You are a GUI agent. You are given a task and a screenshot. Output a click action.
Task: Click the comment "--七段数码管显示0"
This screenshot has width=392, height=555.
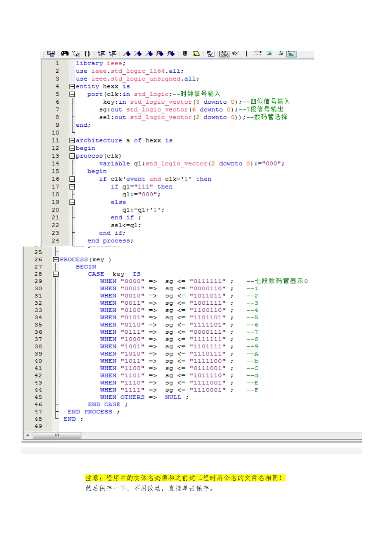(277, 281)
